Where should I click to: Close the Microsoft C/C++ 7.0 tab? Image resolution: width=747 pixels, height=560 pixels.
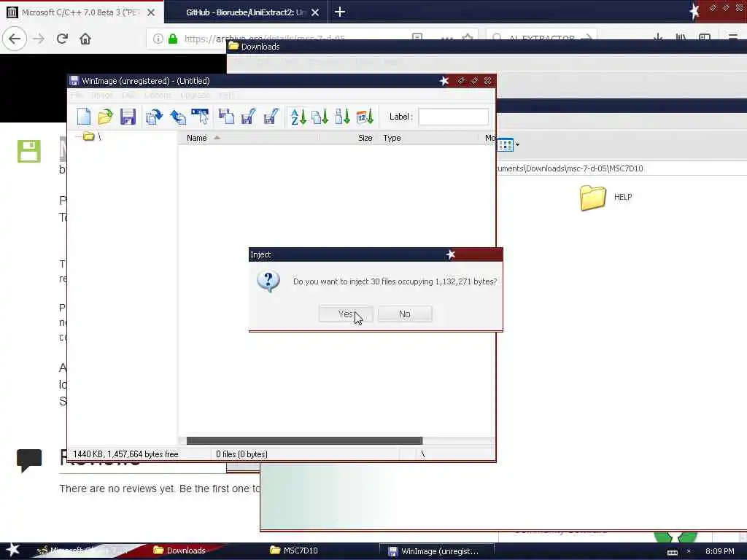tap(150, 12)
